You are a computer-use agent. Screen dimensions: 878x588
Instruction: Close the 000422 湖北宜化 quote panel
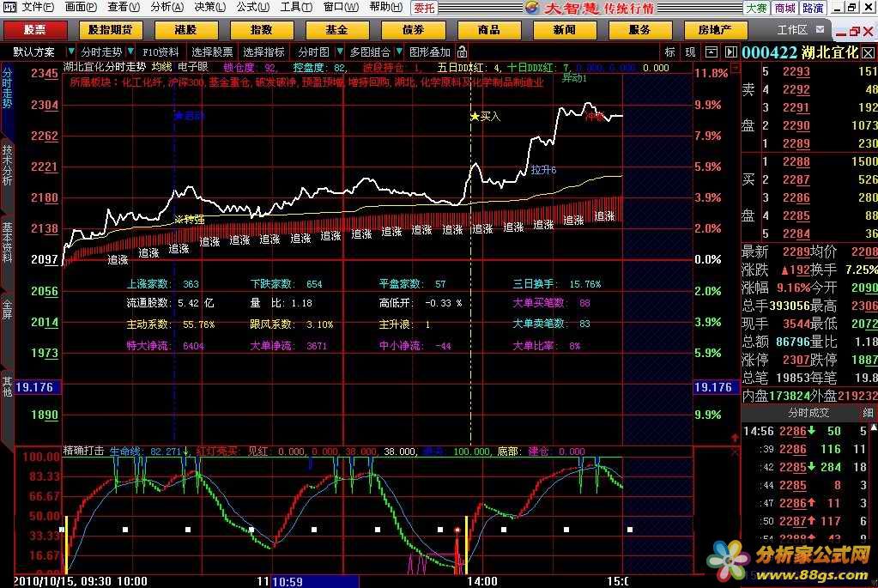point(868,52)
